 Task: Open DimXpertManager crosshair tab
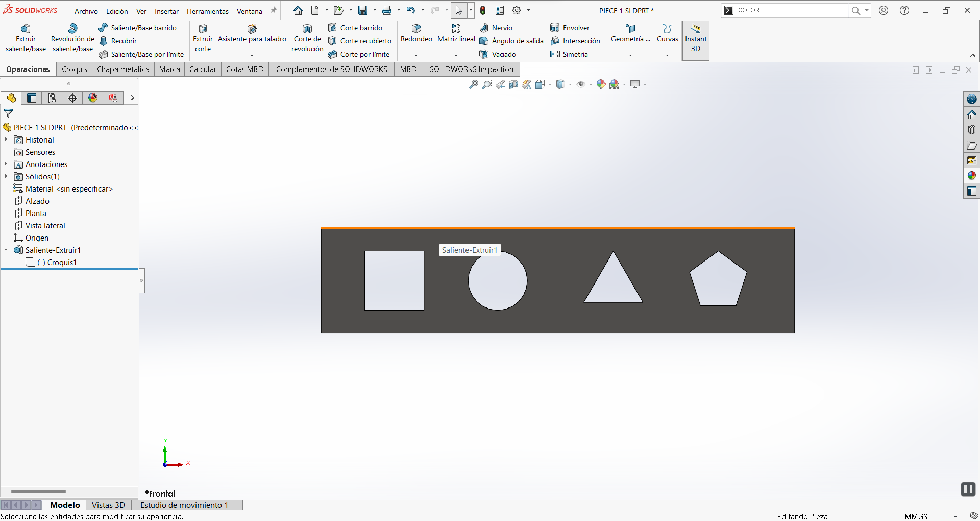72,98
